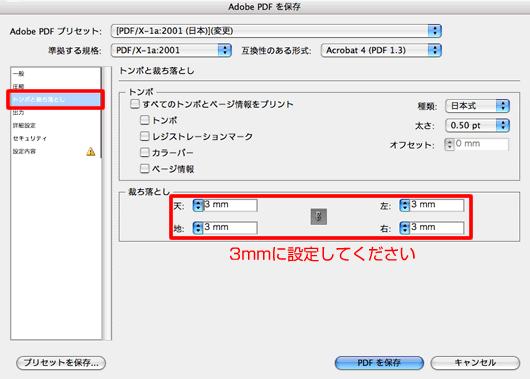Open the 詳細設定 category
The width and height of the screenshot is (530, 379).
(x=56, y=125)
